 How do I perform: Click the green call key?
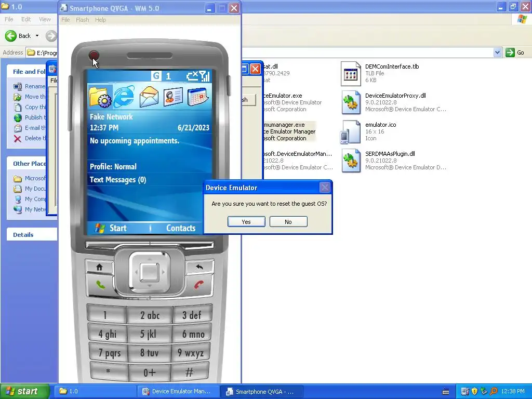pos(100,285)
